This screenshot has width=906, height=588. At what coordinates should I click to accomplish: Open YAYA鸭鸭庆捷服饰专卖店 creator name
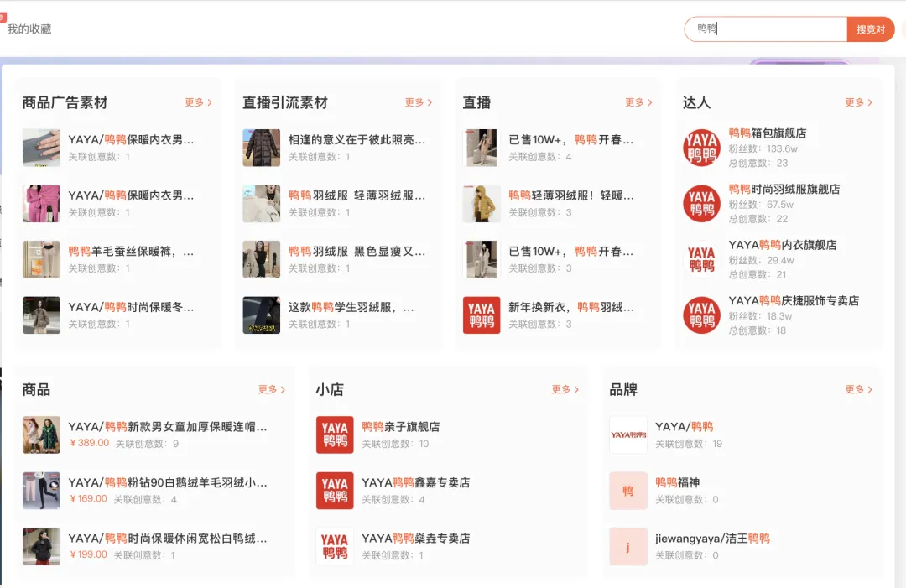point(794,301)
